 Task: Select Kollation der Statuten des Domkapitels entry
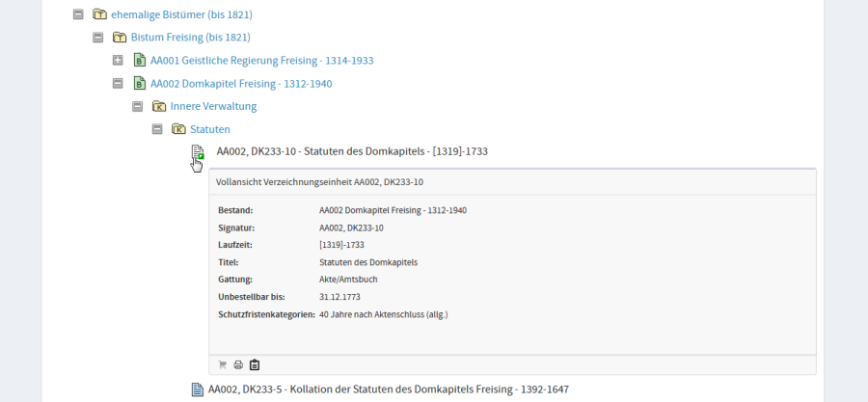pos(388,389)
